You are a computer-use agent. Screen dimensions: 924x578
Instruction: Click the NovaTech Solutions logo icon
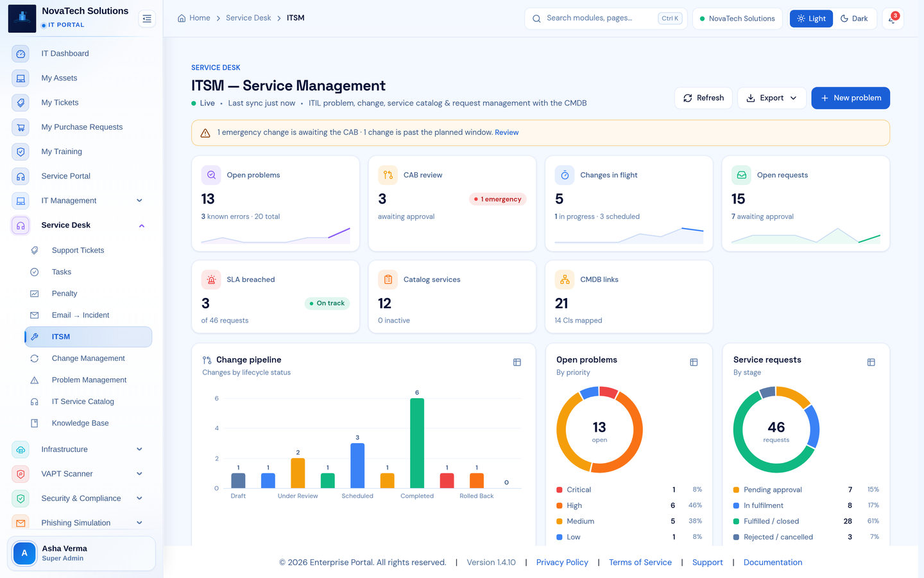22,18
